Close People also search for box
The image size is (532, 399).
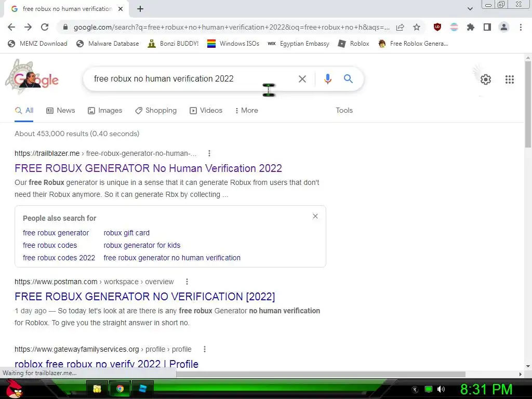(x=315, y=216)
